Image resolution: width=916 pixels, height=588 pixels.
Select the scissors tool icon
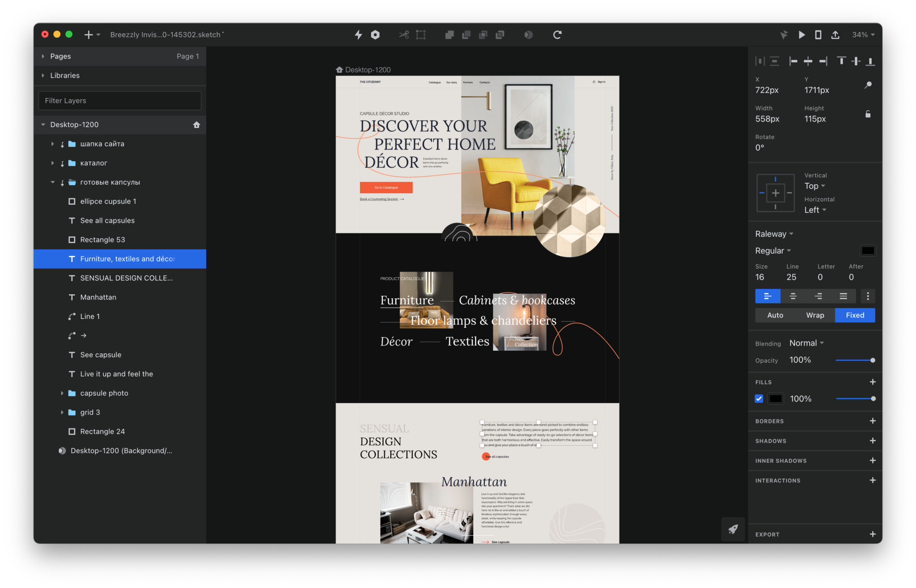pos(404,35)
